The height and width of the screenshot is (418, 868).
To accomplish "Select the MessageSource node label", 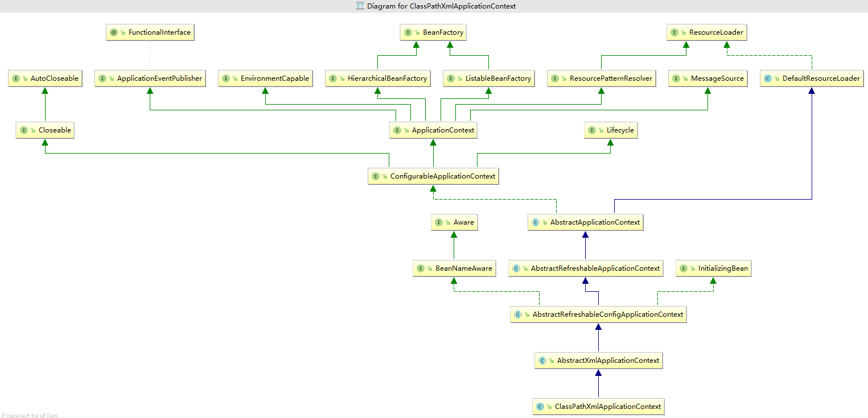I will coord(717,78).
